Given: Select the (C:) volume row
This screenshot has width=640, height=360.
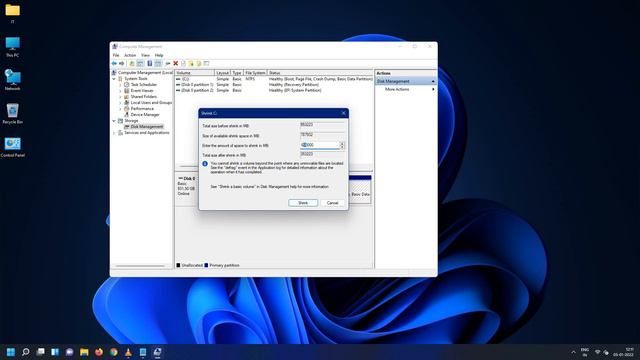Looking at the screenshot, I should pos(273,79).
